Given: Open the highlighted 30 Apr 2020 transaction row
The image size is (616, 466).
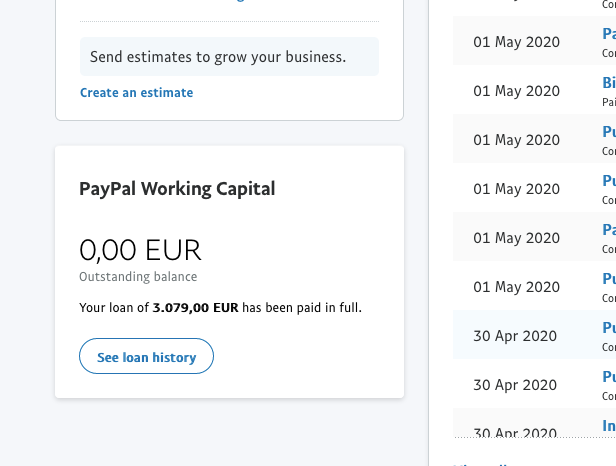Looking at the screenshot, I should tap(534, 334).
